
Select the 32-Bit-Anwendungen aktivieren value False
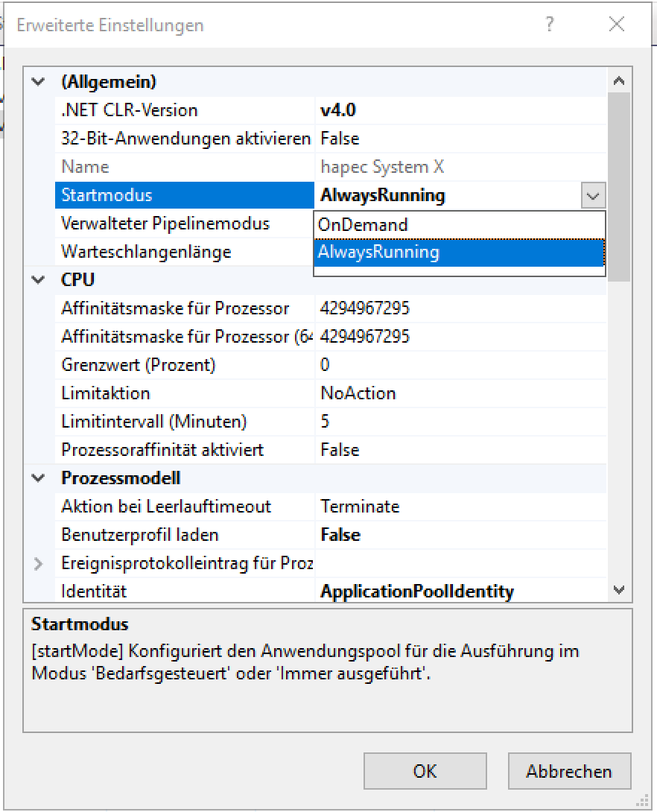click(x=340, y=139)
